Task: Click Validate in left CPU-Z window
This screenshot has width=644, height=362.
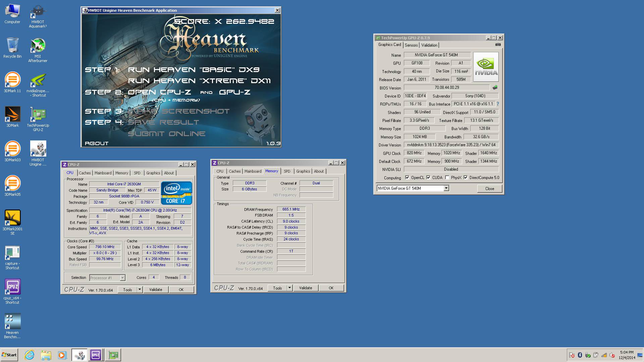Action: point(156,290)
